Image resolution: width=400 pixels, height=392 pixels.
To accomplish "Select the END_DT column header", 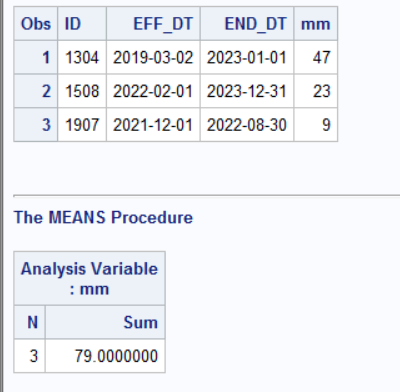I will 247,24.
